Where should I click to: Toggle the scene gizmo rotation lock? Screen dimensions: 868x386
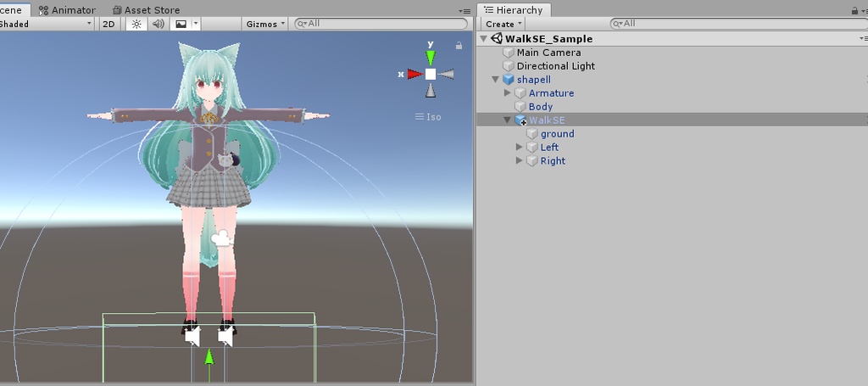click(459, 46)
